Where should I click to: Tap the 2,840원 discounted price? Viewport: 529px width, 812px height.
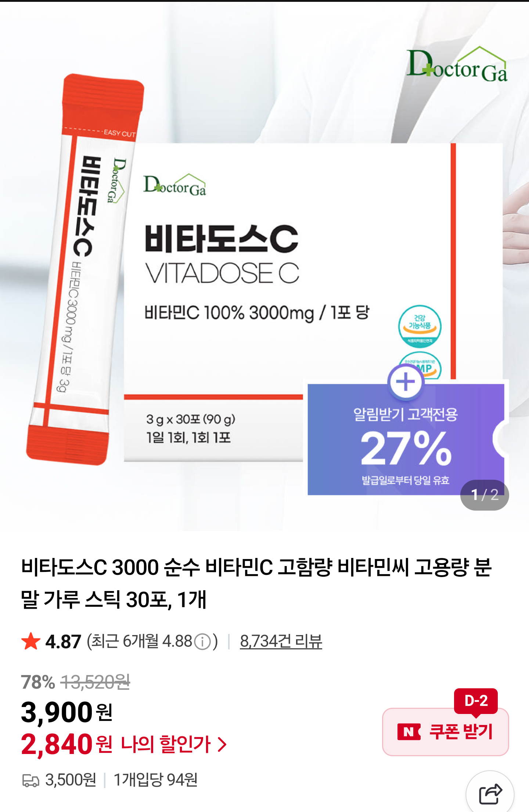click(x=67, y=744)
